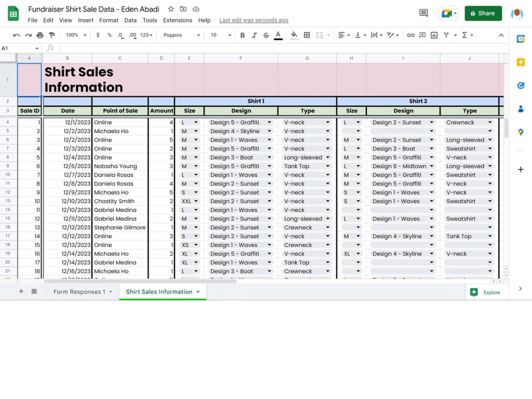Open the File menu
The width and height of the screenshot is (532, 399).
[x=32, y=20]
